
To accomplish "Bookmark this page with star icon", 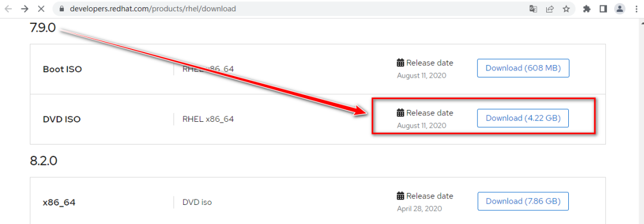I will tap(566, 8).
